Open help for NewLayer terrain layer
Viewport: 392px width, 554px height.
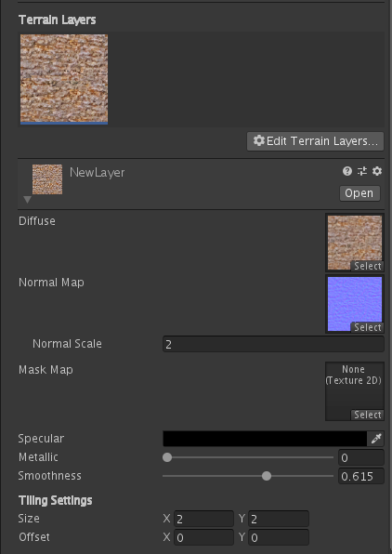tap(347, 171)
